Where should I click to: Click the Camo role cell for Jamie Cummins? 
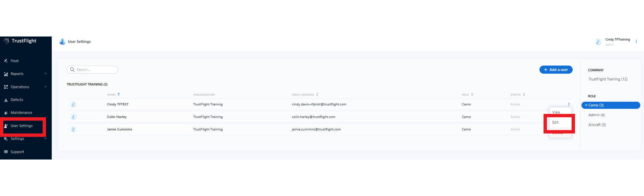[x=466, y=129]
